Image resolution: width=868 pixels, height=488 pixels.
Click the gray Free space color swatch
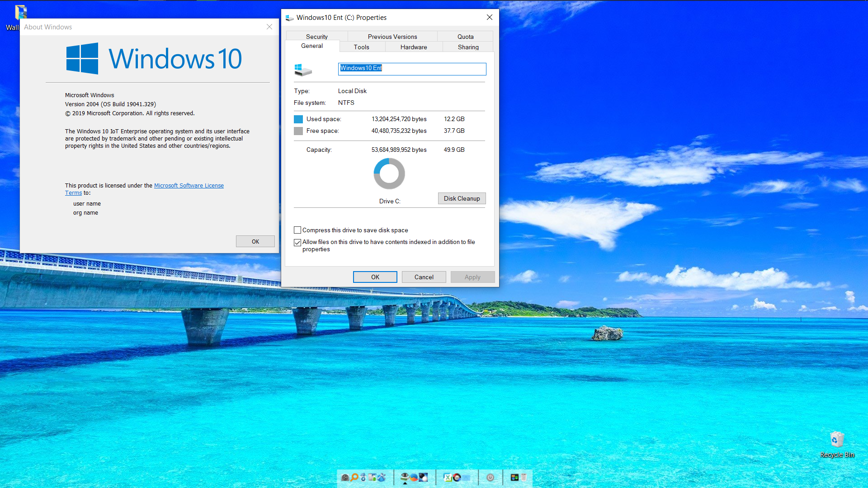tap(298, 131)
